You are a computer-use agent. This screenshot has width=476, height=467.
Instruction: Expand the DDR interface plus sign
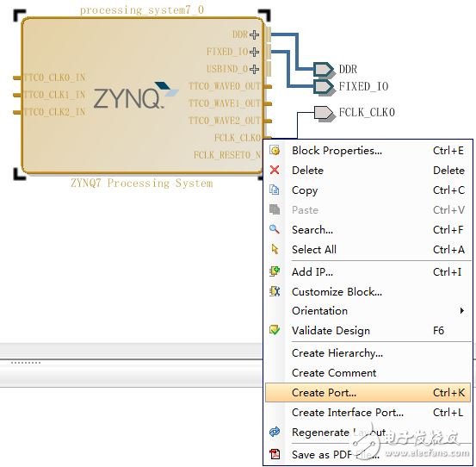(x=255, y=34)
